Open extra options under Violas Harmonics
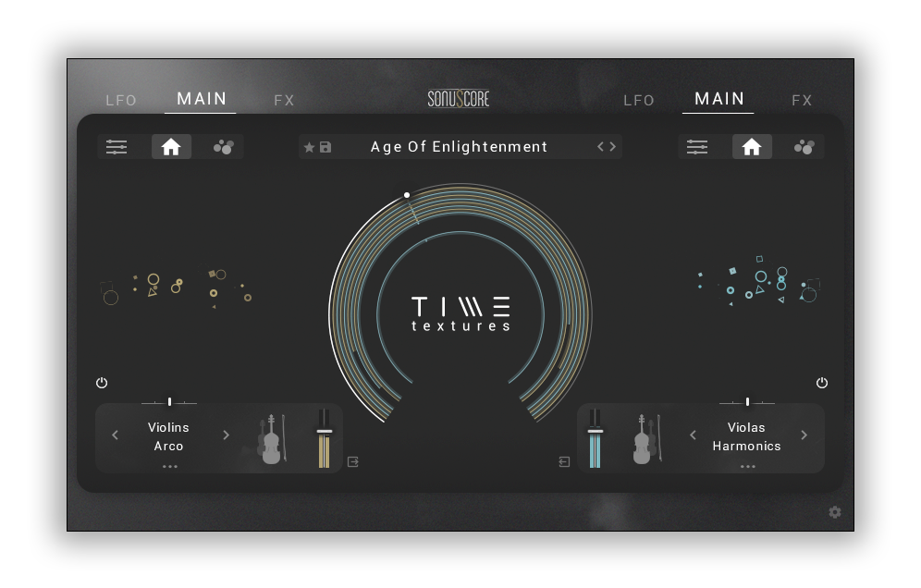 [x=747, y=466]
